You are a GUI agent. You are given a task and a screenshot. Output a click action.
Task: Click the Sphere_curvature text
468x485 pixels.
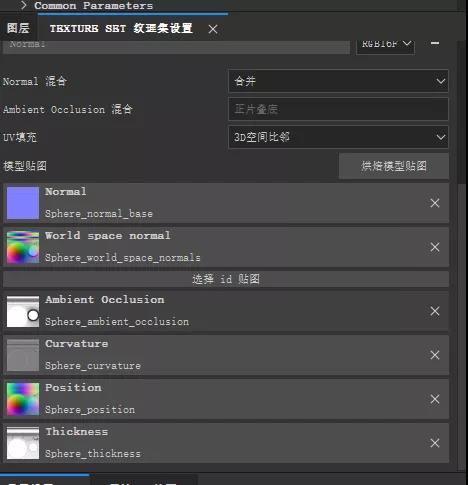93,366
